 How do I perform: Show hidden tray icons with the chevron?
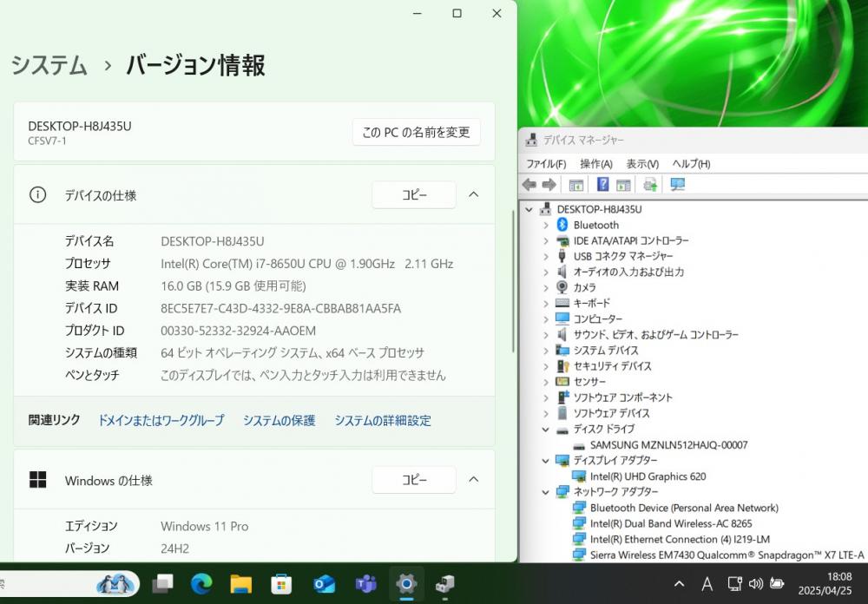680,583
